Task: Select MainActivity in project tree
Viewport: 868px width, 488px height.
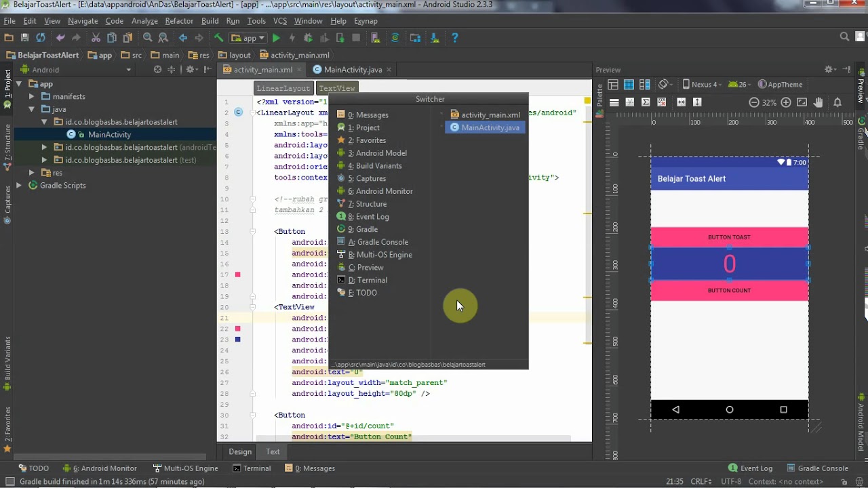Action: (x=108, y=134)
